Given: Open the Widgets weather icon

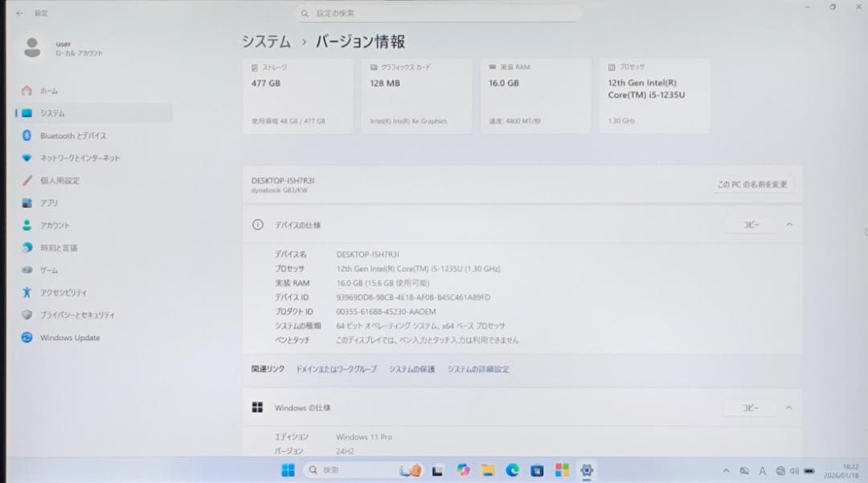Looking at the screenshot, I should point(410,470).
